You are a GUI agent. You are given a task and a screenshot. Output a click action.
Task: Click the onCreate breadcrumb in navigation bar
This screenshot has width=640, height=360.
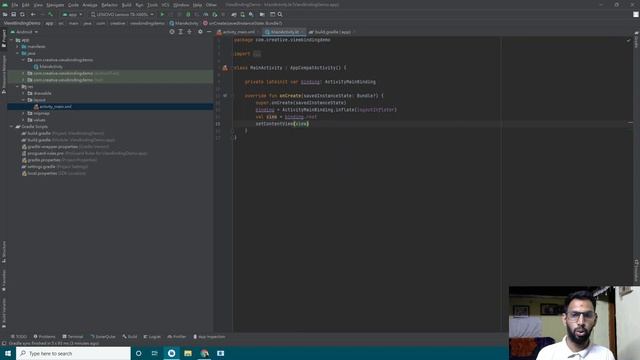click(x=242, y=23)
